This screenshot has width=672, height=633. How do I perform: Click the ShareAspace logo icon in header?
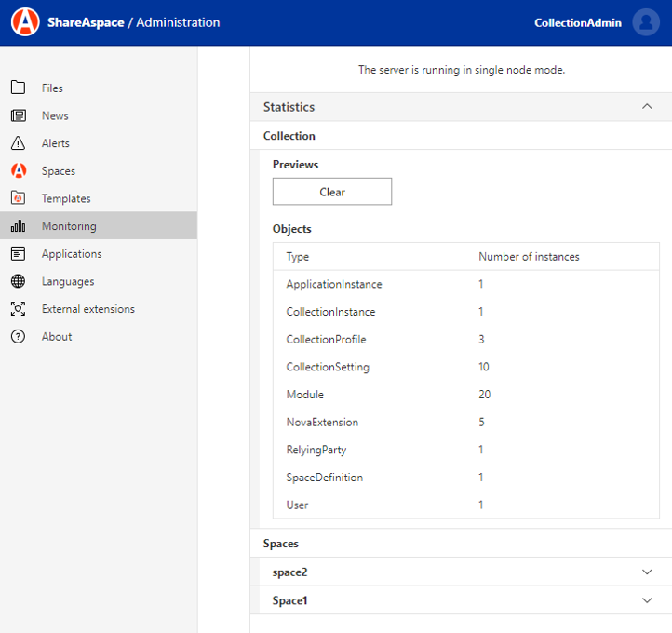click(x=25, y=22)
